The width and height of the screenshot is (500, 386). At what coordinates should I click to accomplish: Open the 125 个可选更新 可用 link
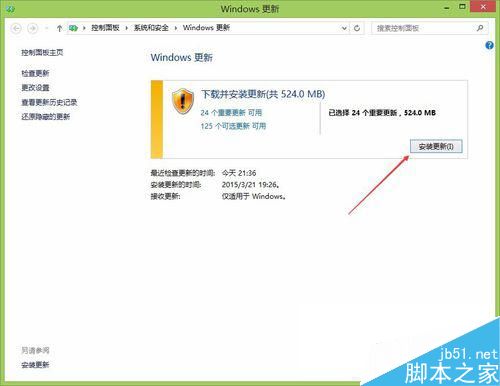click(x=233, y=126)
